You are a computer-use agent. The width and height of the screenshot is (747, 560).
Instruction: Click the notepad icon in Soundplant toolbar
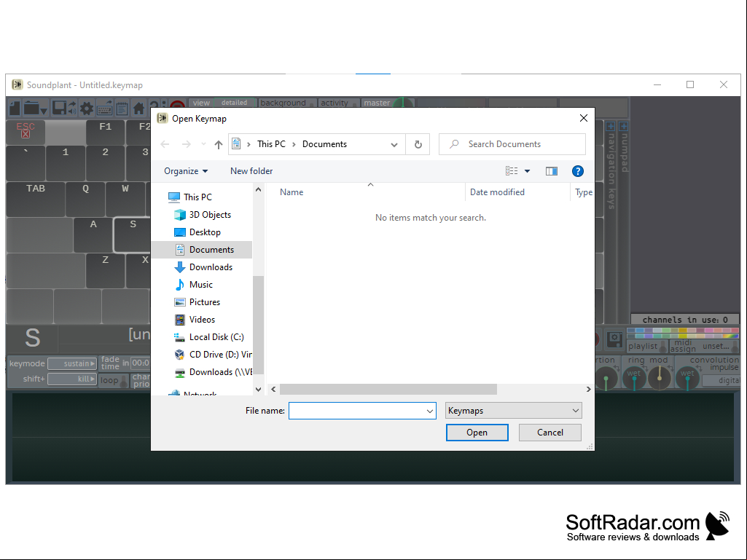click(122, 109)
